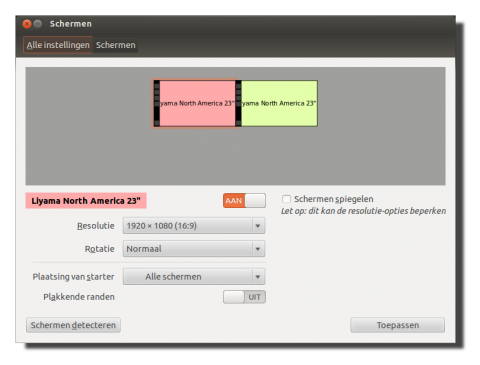Toggle the AAN monitor switch off
The height and width of the screenshot is (365, 480).
point(244,201)
